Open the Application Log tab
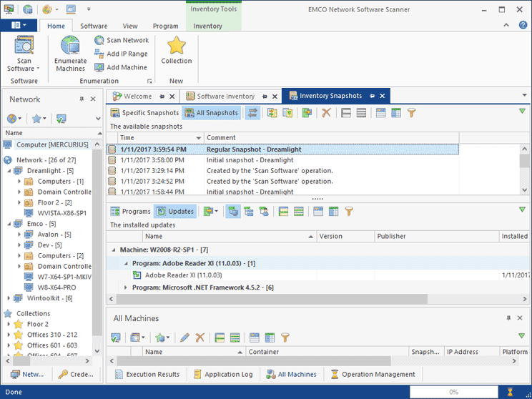Viewport: 532px width, 399px height. pyautogui.click(x=223, y=375)
